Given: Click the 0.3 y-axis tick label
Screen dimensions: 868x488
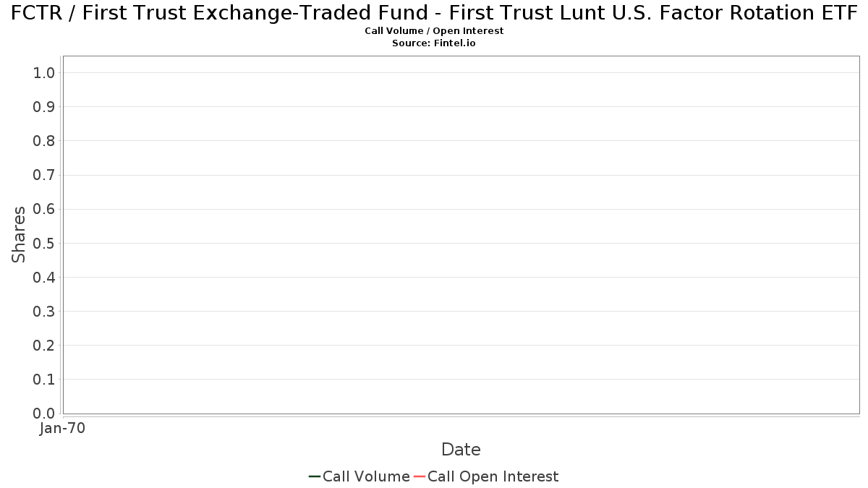Looking at the screenshot, I should [x=44, y=312].
